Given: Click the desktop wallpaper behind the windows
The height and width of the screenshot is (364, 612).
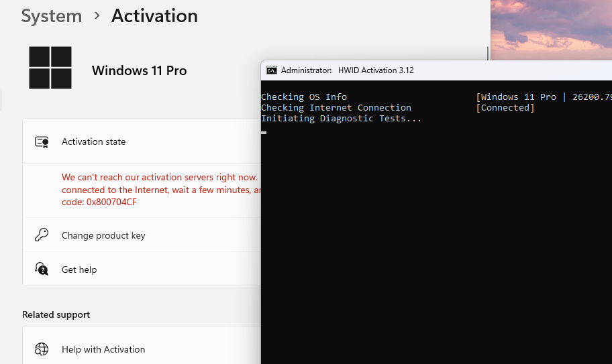Looking at the screenshot, I should 551,29.
